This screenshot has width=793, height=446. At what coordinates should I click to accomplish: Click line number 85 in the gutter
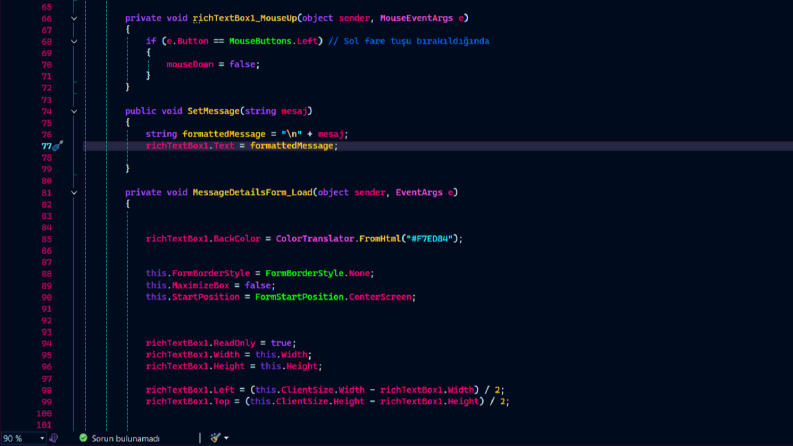[47, 239]
